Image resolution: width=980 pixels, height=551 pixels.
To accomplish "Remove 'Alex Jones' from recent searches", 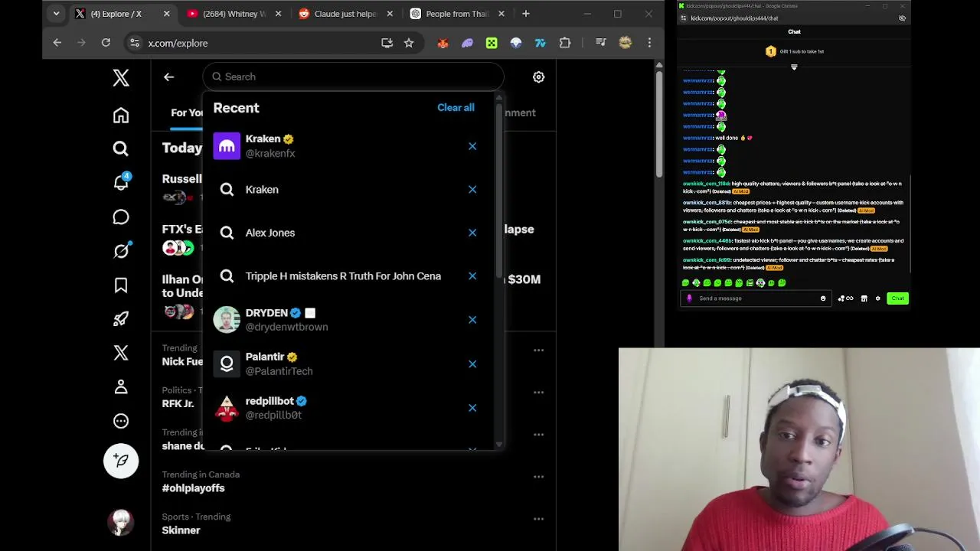I will point(472,233).
